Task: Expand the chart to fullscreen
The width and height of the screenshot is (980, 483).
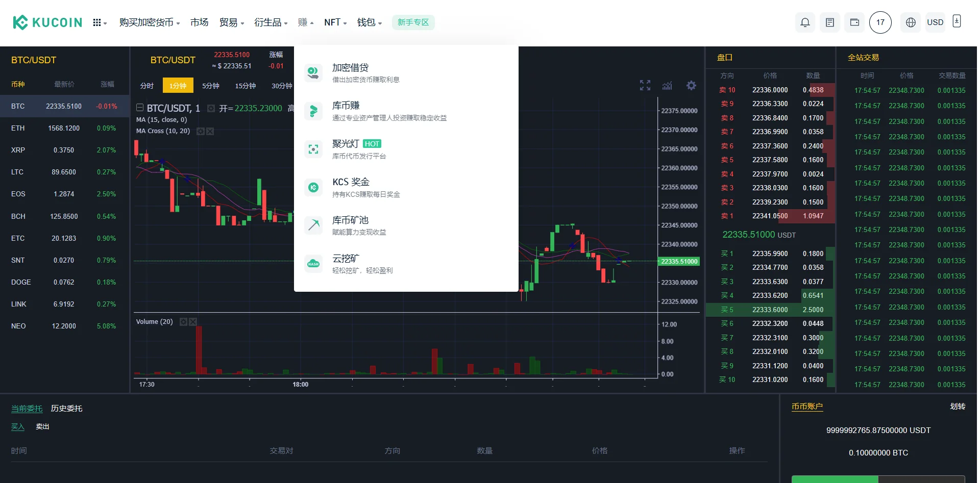Action: 645,85
